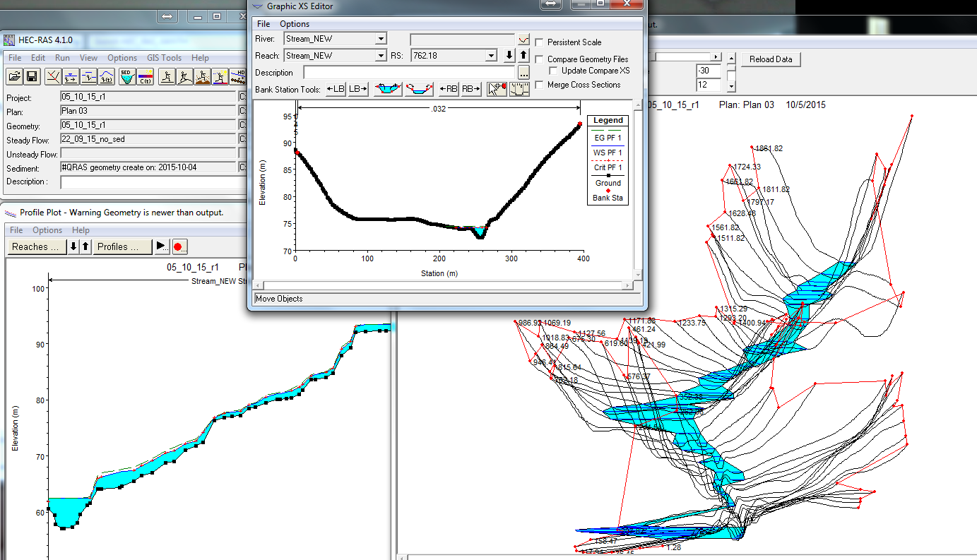Open unsteady flow data editor icon
The width and height of the screenshot is (977, 560).
(107, 76)
